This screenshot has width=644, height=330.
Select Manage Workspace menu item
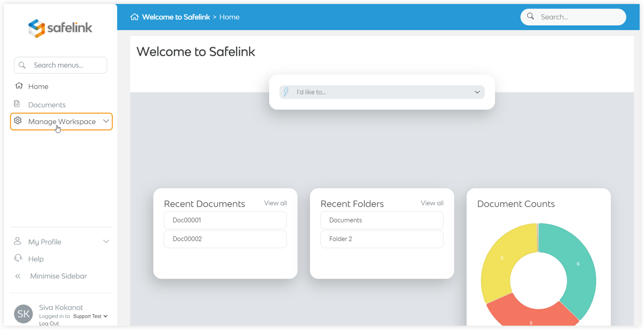pyautogui.click(x=61, y=121)
